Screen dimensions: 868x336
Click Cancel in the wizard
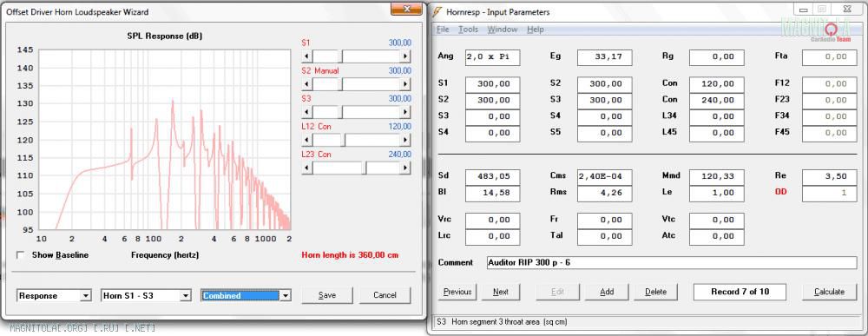tap(385, 295)
